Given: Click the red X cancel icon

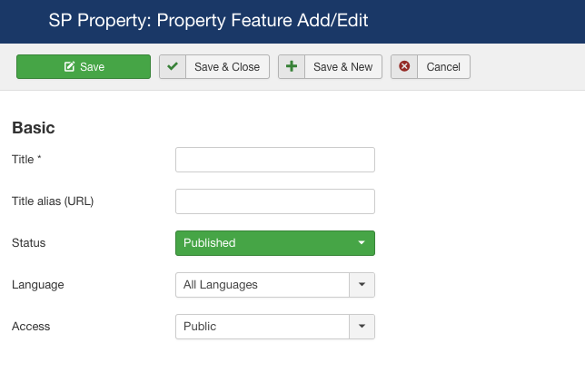Looking at the screenshot, I should tap(404, 66).
